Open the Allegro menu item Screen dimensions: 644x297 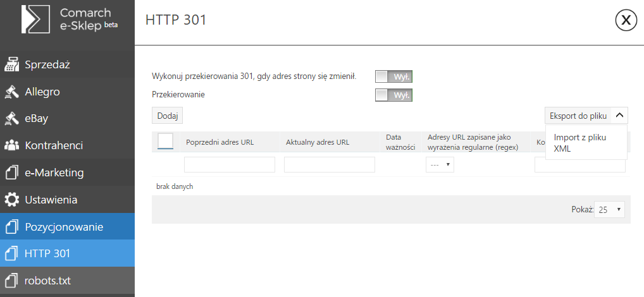67,92
